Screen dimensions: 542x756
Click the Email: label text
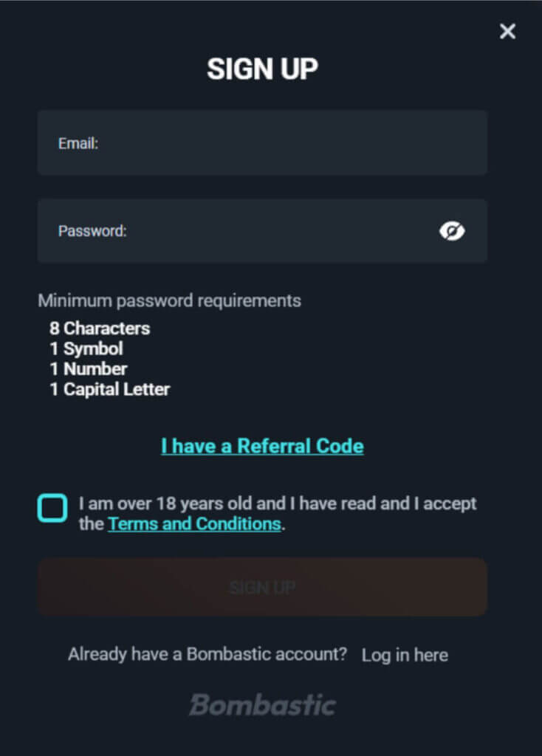(x=78, y=143)
